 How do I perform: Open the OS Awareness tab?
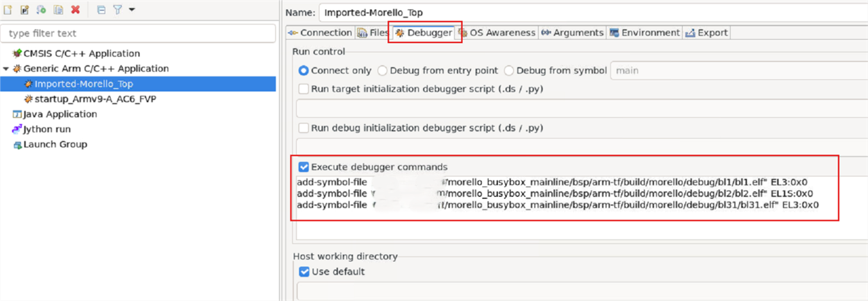click(x=497, y=33)
